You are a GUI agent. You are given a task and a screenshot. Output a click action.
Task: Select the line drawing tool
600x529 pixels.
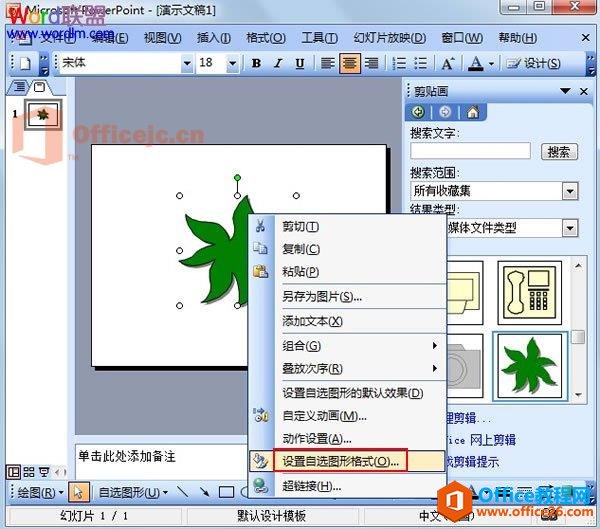pyautogui.click(x=183, y=492)
